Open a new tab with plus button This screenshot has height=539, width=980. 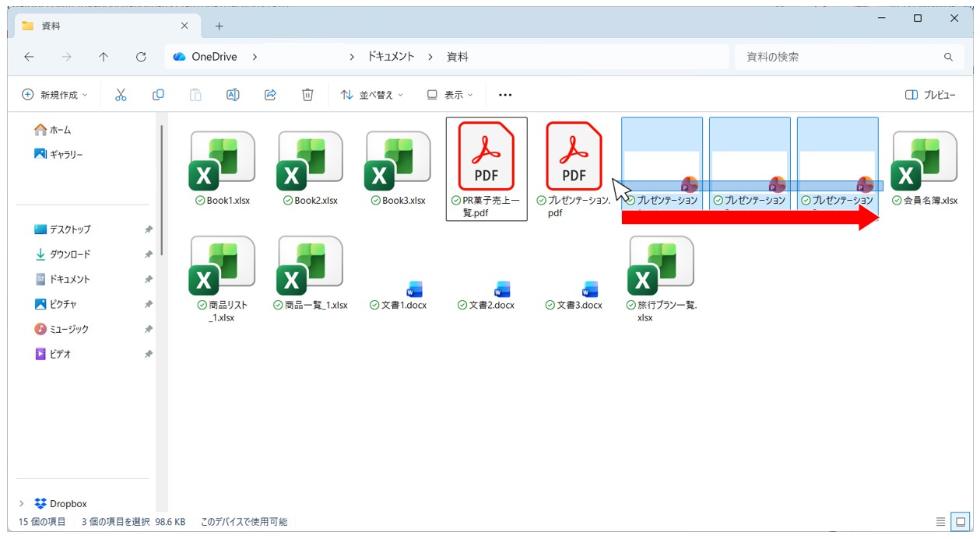219,26
